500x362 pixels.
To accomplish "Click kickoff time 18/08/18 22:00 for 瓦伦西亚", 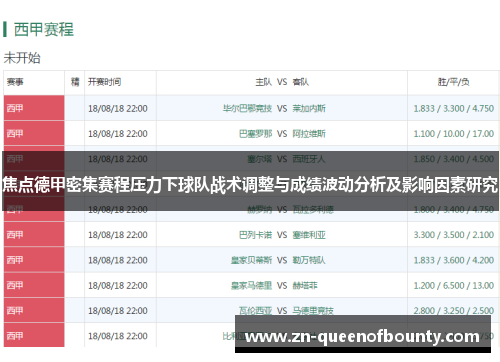I will coord(118,311).
